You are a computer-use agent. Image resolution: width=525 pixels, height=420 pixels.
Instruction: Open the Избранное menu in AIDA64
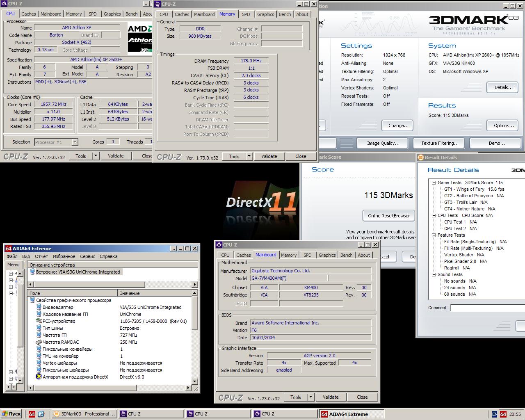(x=64, y=256)
